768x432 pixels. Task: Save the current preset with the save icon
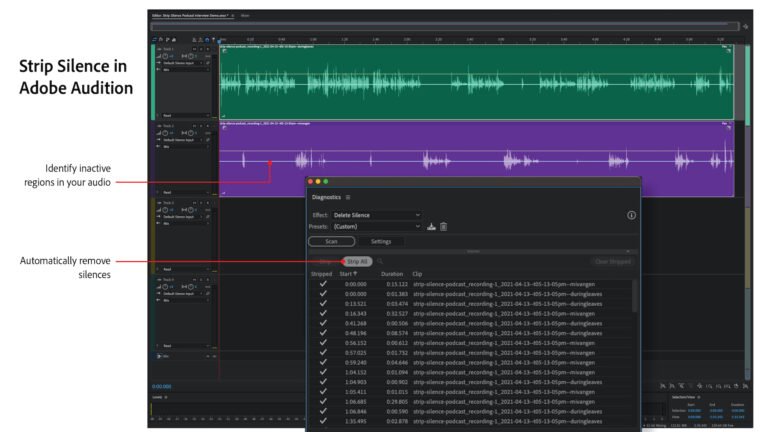click(431, 226)
